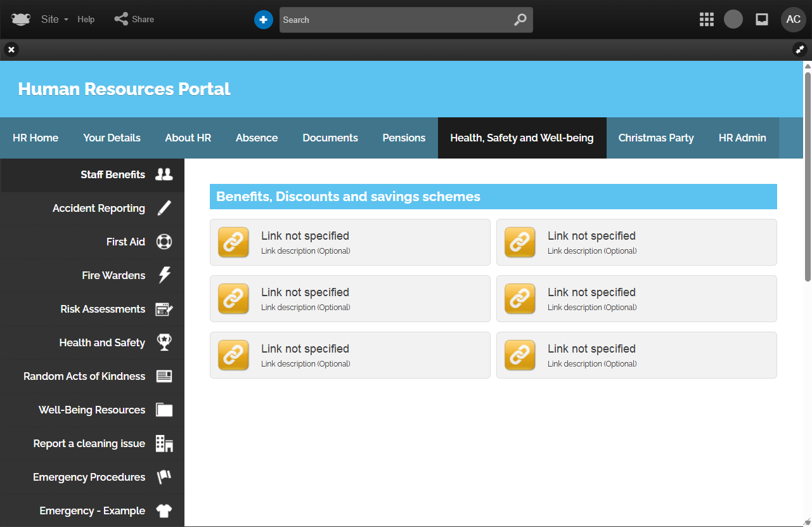The image size is (812, 527).
Task: Open the apps grid launcher icon
Action: click(x=706, y=20)
